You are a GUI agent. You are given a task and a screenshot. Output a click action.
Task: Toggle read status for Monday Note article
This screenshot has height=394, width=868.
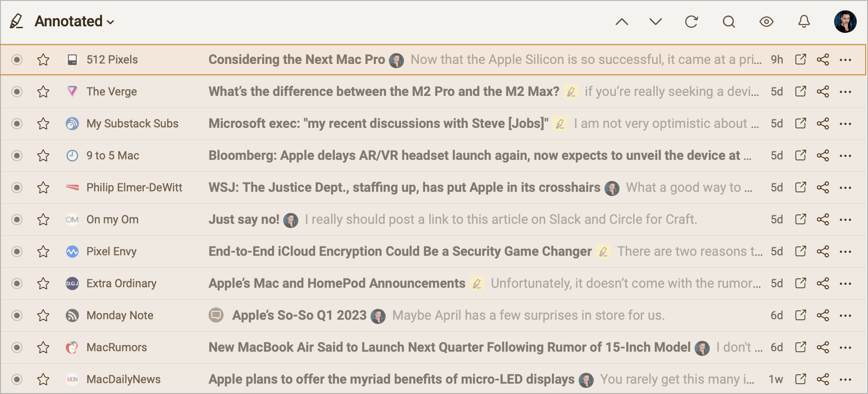click(x=17, y=315)
